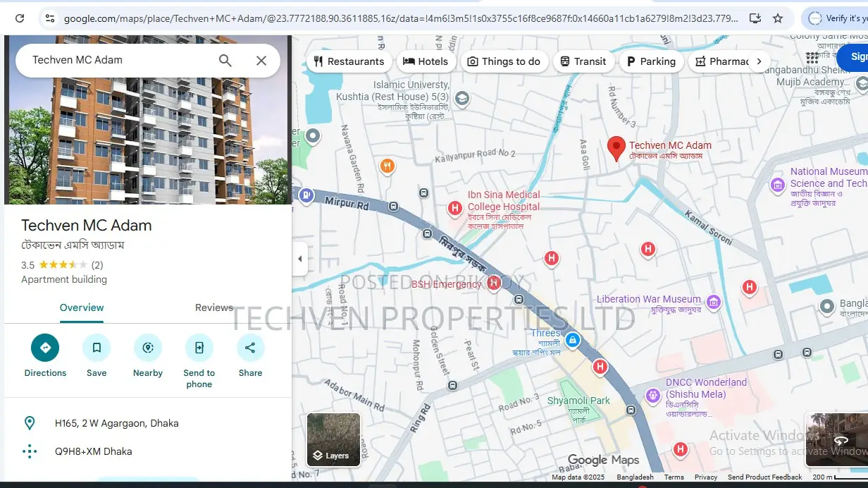This screenshot has width=868, height=488.
Task: Open the Layers map type switcher
Action: coord(334,440)
